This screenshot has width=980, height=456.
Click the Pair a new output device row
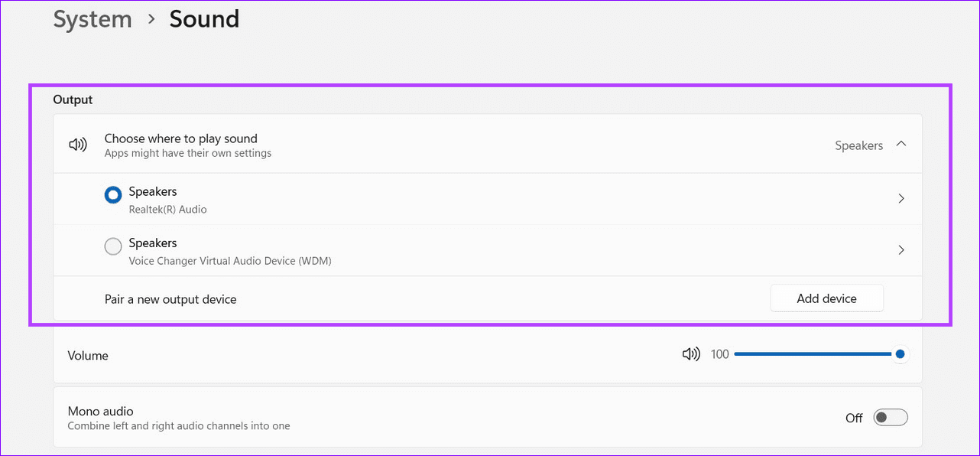point(170,299)
